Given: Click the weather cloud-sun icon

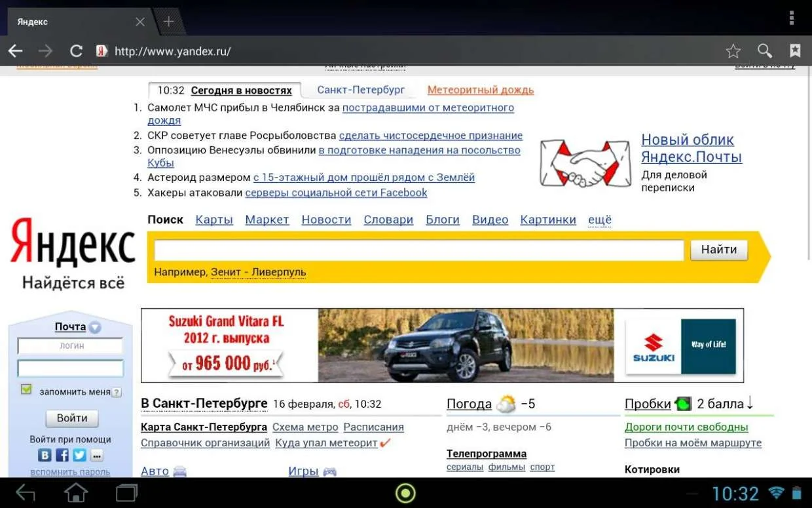Looking at the screenshot, I should tap(506, 404).
